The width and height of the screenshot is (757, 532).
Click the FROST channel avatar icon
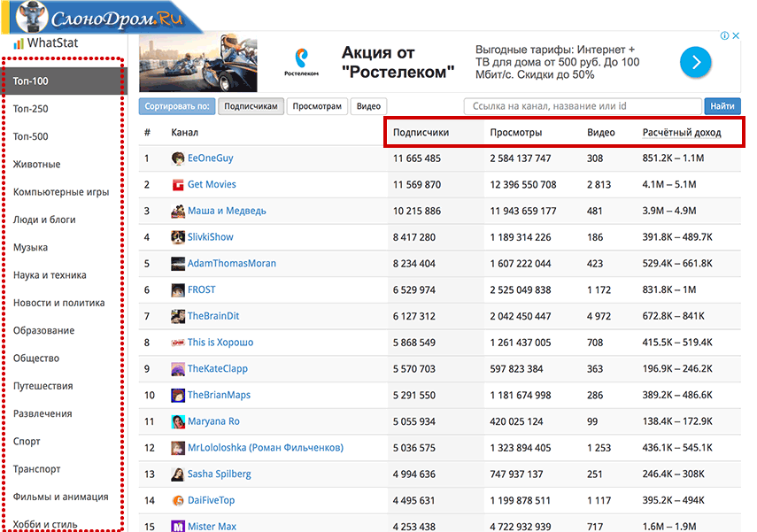(x=178, y=289)
